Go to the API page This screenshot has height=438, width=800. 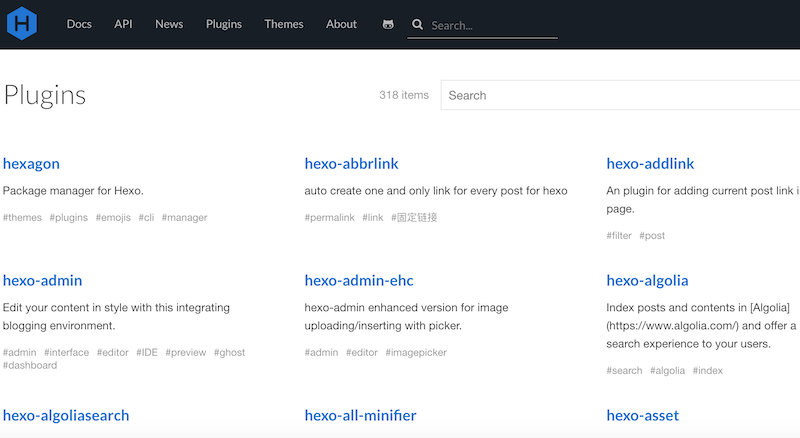(x=123, y=24)
